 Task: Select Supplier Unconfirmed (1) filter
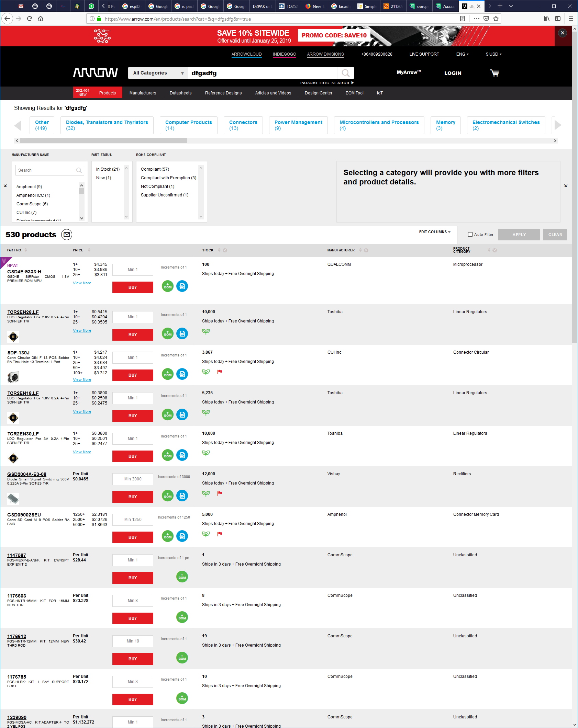click(165, 195)
